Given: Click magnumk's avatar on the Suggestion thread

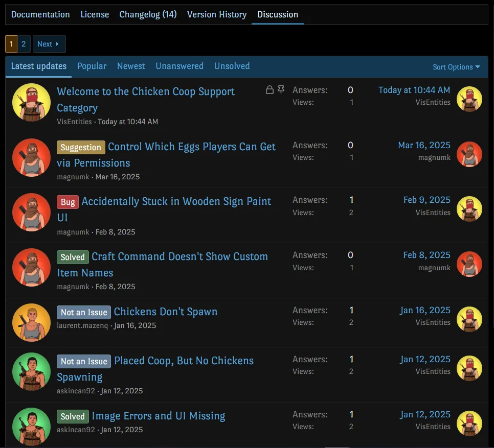Looking at the screenshot, I should (31, 157).
